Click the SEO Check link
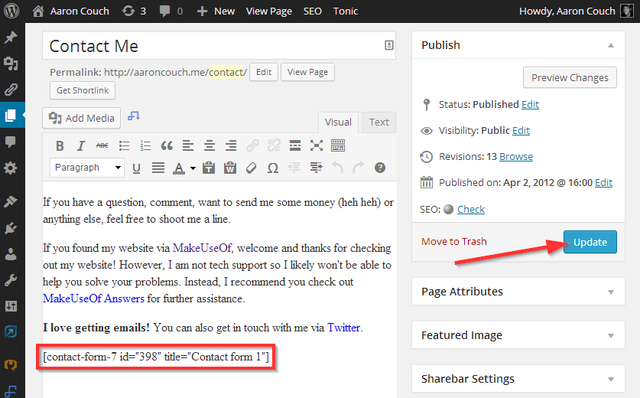Screen dimensions: 640x398 click(471, 209)
